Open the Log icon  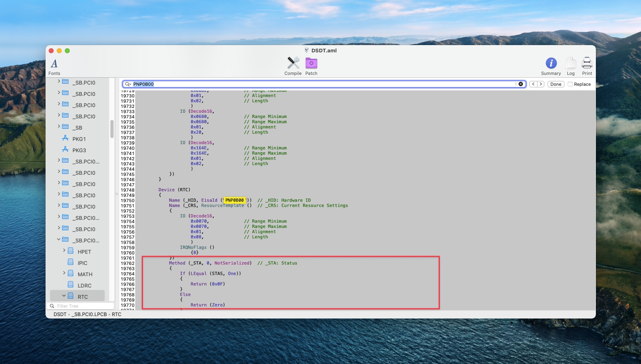(570, 63)
